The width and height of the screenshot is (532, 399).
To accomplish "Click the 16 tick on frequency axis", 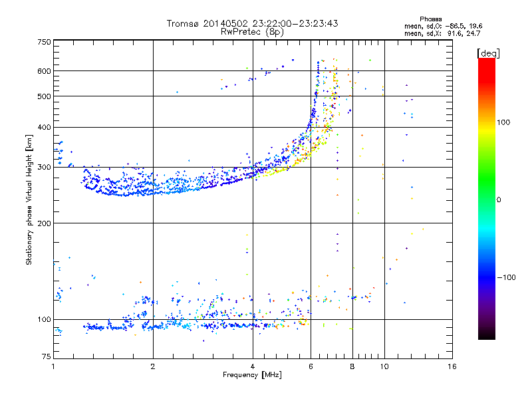I will point(452,367).
